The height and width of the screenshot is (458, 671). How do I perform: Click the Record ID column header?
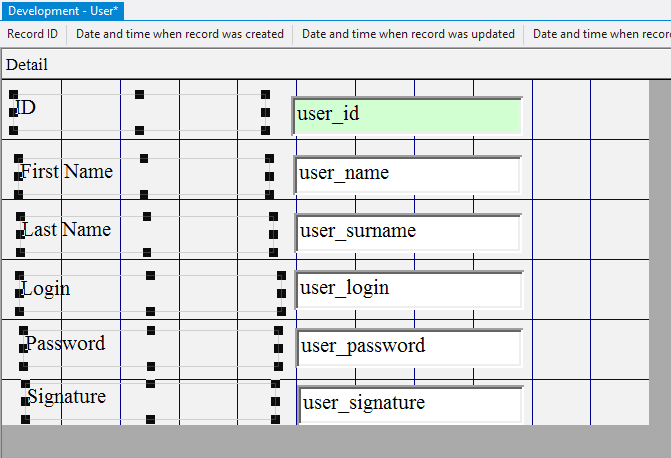pyautogui.click(x=33, y=34)
